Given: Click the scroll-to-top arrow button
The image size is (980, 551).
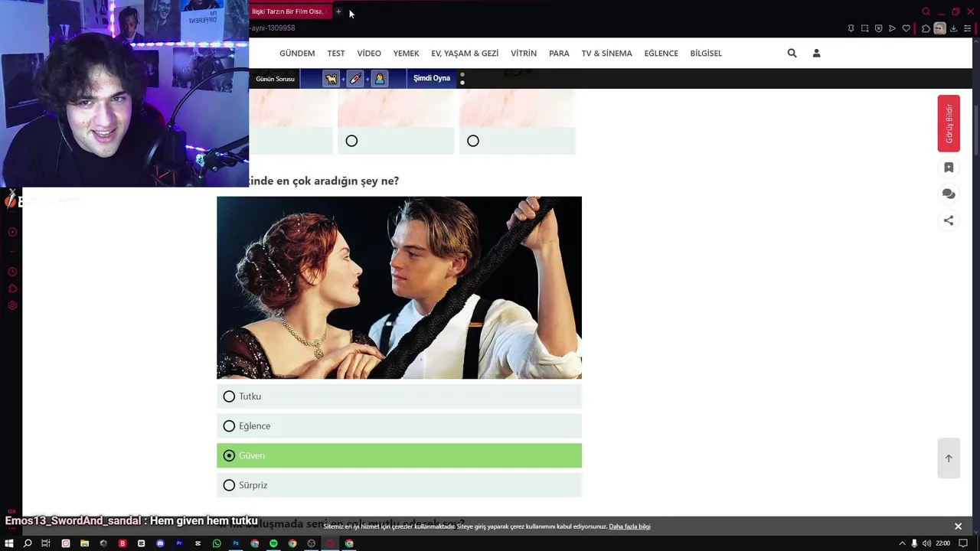Looking at the screenshot, I should [x=949, y=458].
